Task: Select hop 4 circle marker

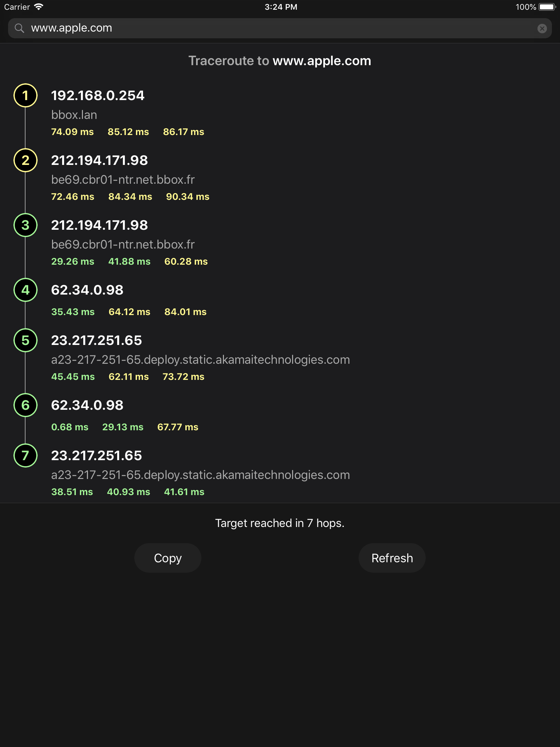Action: point(25,290)
